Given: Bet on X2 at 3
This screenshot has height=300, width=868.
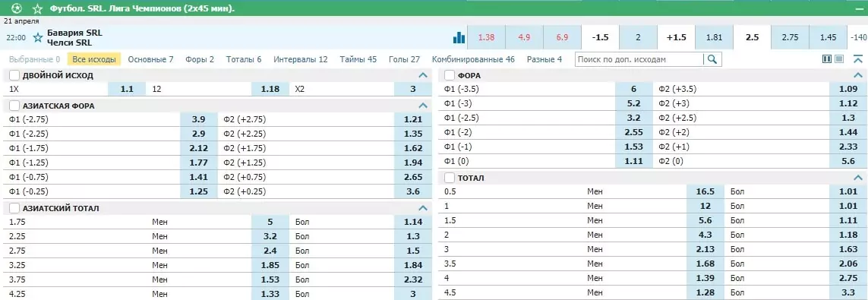Looking at the screenshot, I should pos(413,89).
